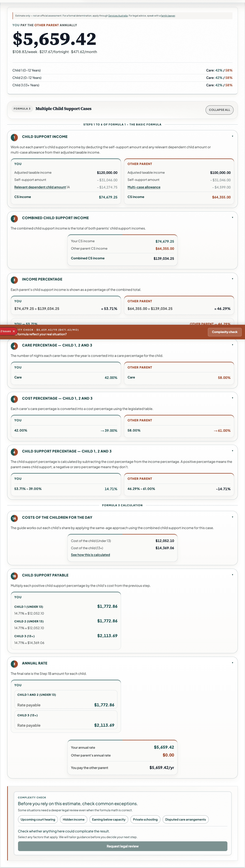The height and width of the screenshot is (868, 245).
Task: Click the Formula 3 label tag
Action: pyautogui.click(x=22, y=109)
